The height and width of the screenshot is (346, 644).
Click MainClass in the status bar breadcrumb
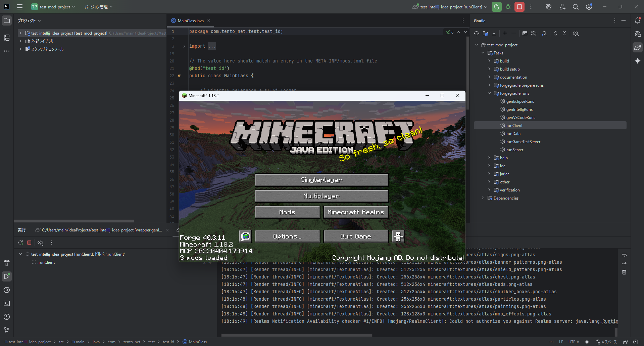[x=197, y=342]
